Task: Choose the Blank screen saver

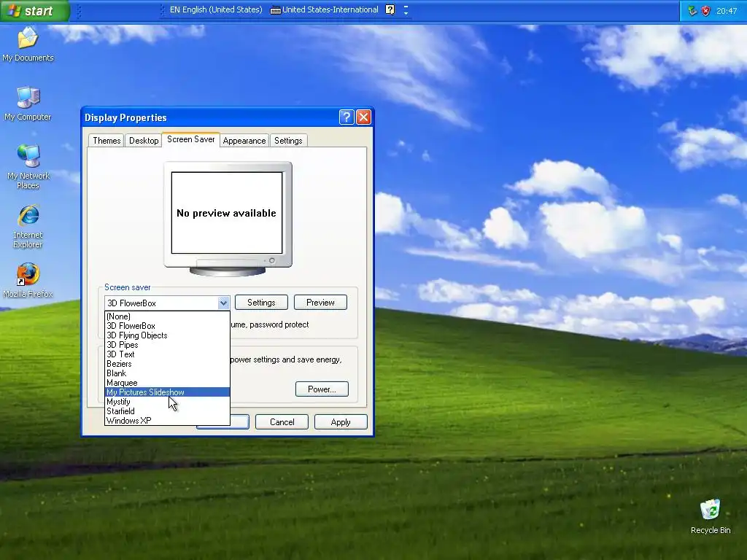Action: coord(167,373)
